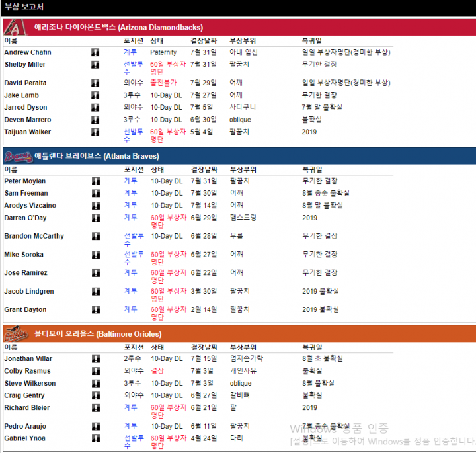Click the icon beside Brandon McCarthy
The height and width of the screenshot is (453, 476).
point(96,236)
